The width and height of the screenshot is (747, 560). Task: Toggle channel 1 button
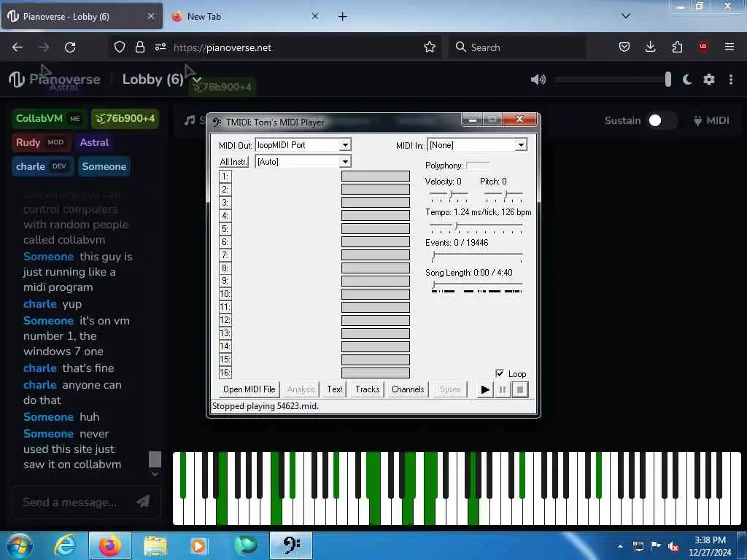coord(225,176)
